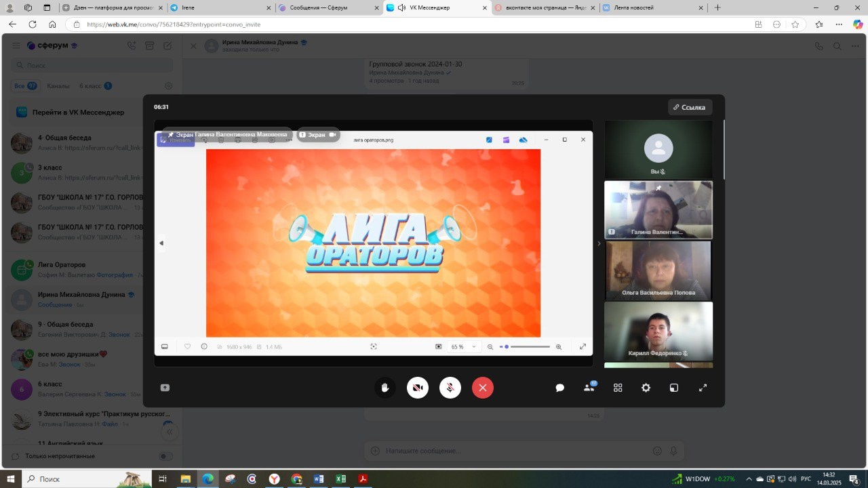Go to previous image in shared viewer

click(x=161, y=243)
